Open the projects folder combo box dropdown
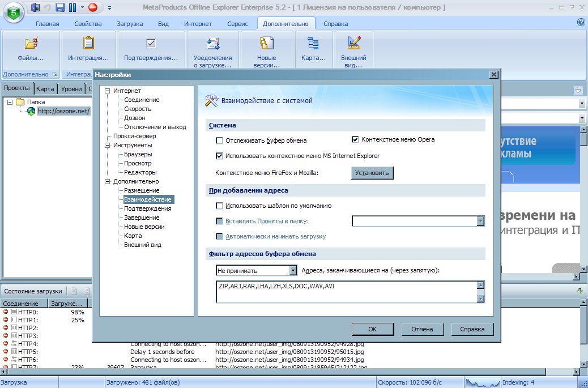This screenshot has height=388, width=588. (x=480, y=221)
